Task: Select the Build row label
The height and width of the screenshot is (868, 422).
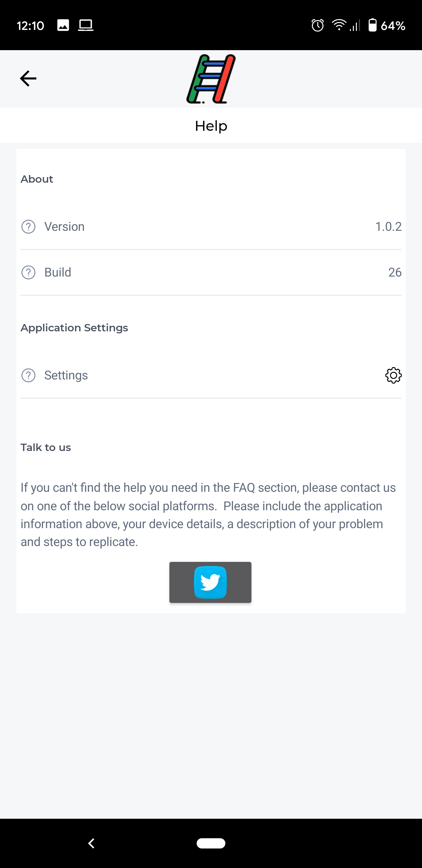Action: (x=58, y=272)
